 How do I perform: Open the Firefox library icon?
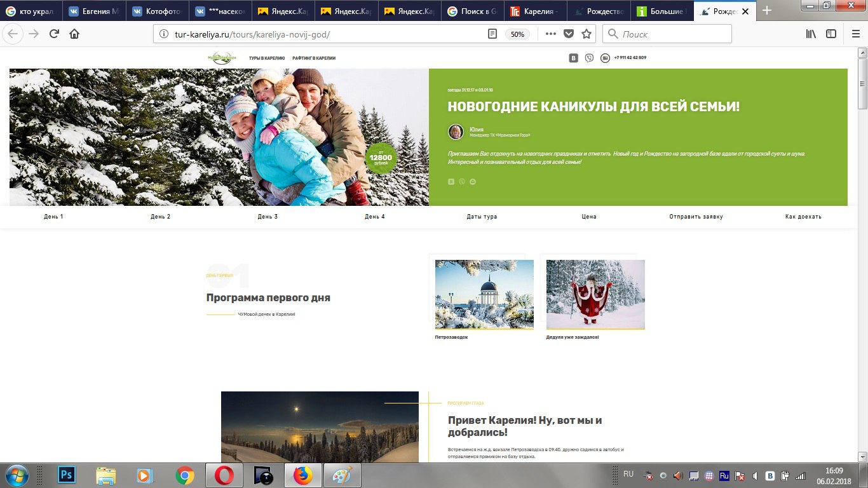click(x=811, y=34)
